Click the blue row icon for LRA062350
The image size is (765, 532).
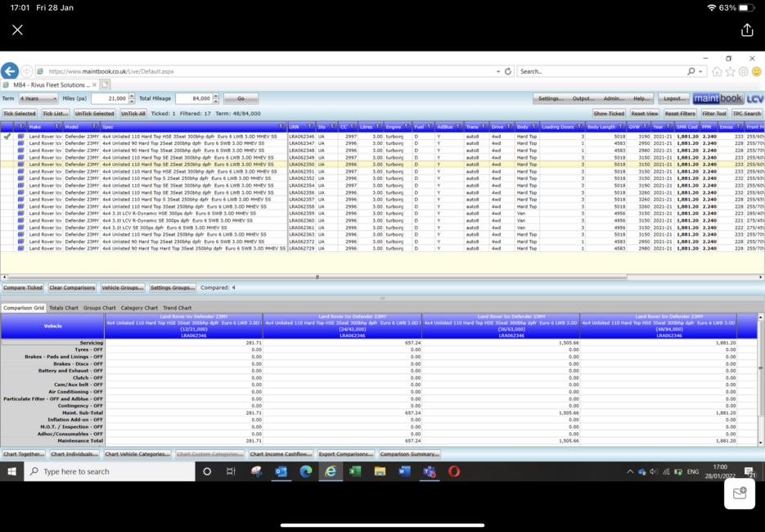coord(20,165)
